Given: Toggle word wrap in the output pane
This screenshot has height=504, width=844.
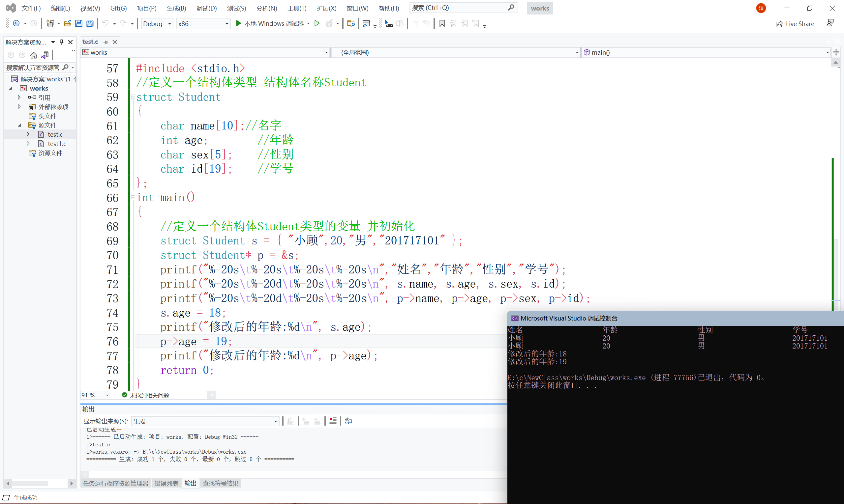Looking at the screenshot, I should pos(348,421).
